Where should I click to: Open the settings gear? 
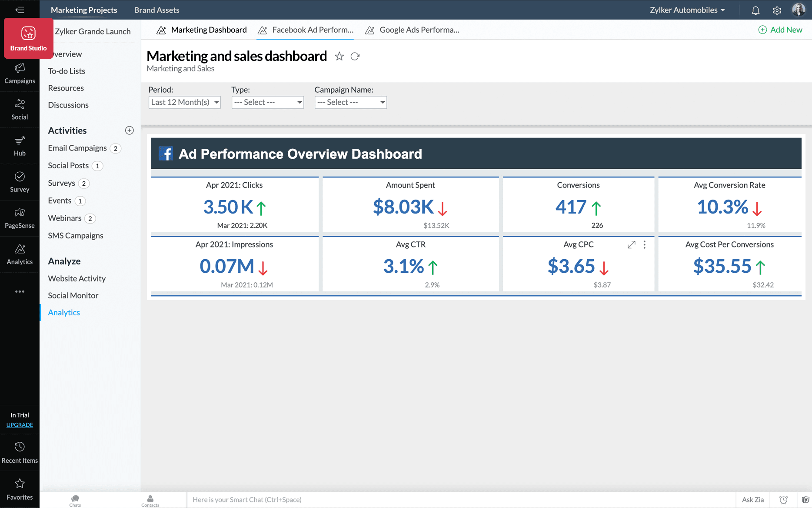pos(777,10)
